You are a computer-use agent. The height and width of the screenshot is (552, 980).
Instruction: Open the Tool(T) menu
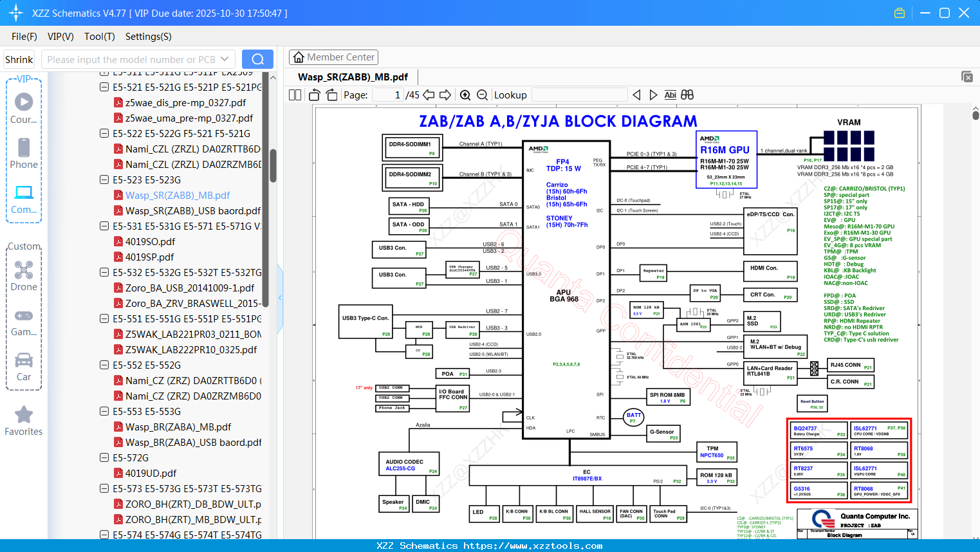[100, 37]
